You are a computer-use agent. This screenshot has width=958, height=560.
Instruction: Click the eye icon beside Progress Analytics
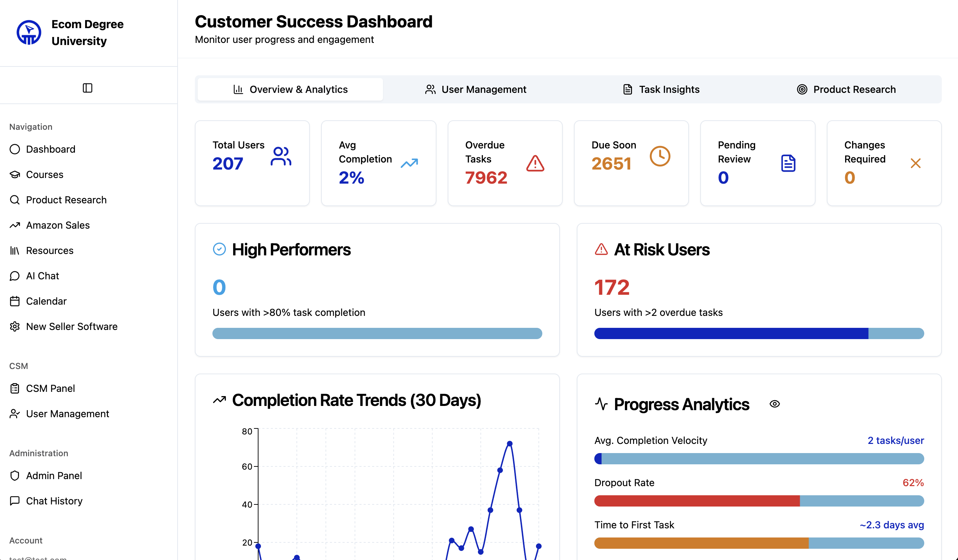tap(774, 404)
